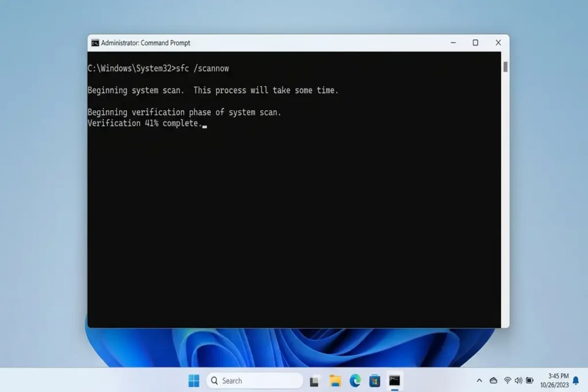Open Microsoft Store from the taskbar
Screen dimensions: 588x392
click(x=374, y=381)
